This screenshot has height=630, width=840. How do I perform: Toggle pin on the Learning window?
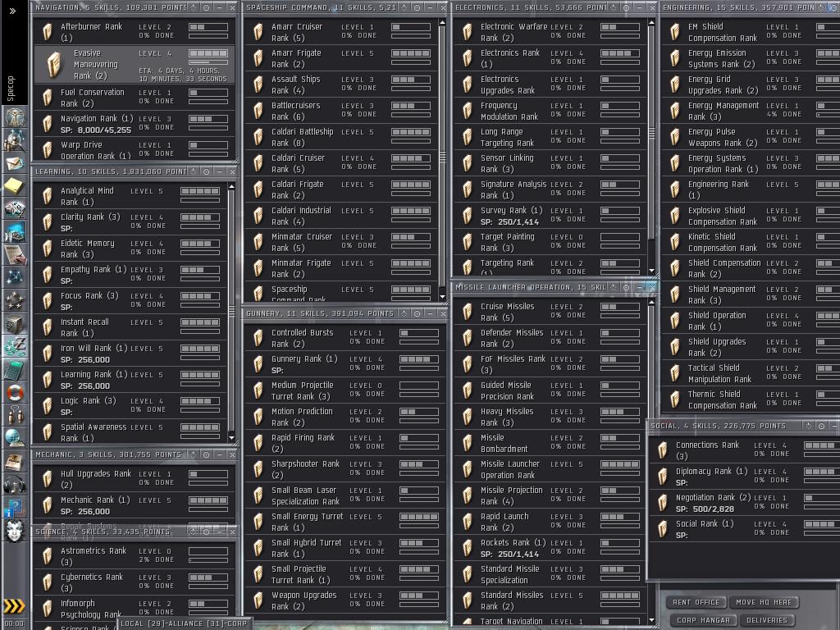[194, 171]
